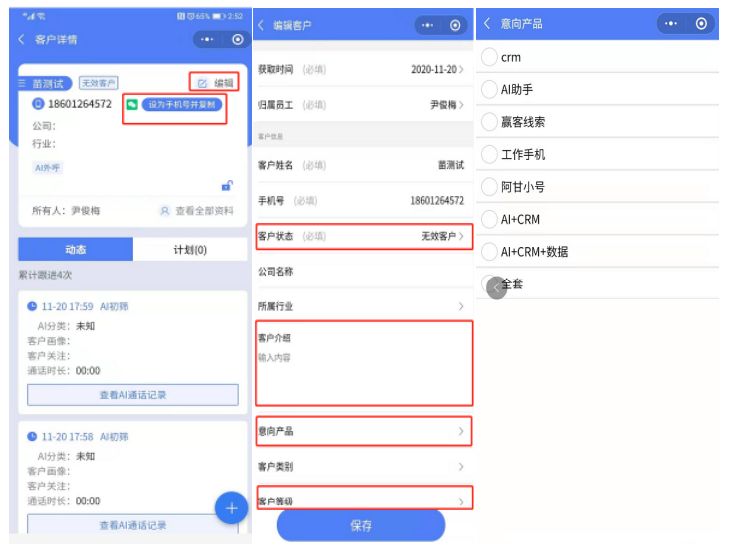
Task: Open the 获取时间 date picker row
Action: pos(363,69)
